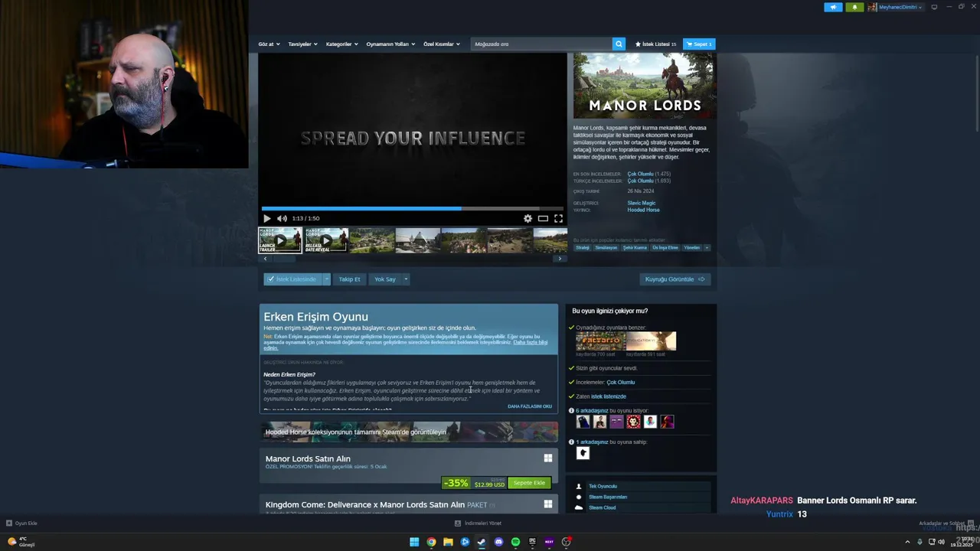The image size is (980, 551).
Task: Open the Hooded Horse collection banner
Action: pyautogui.click(x=409, y=432)
